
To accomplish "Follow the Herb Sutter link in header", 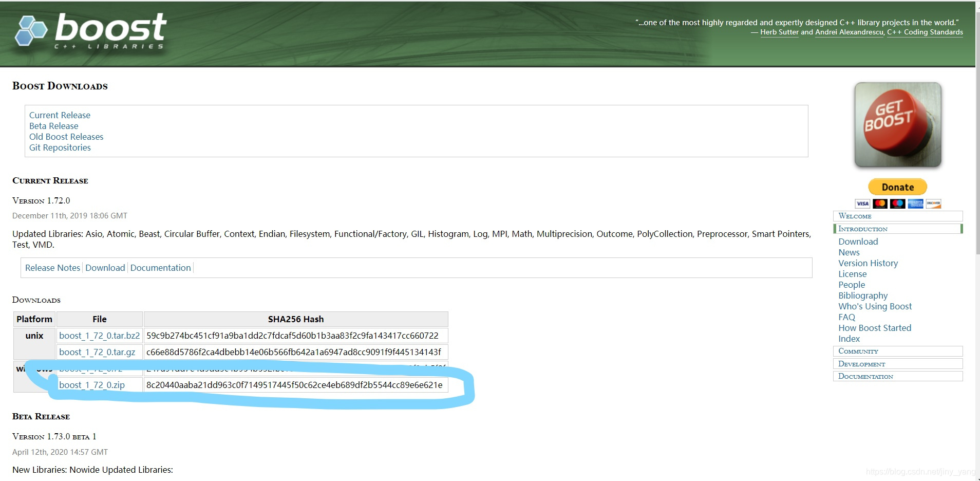I will click(x=779, y=32).
